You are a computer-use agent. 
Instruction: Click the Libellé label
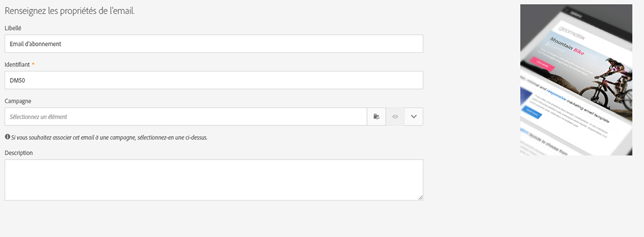(13, 28)
